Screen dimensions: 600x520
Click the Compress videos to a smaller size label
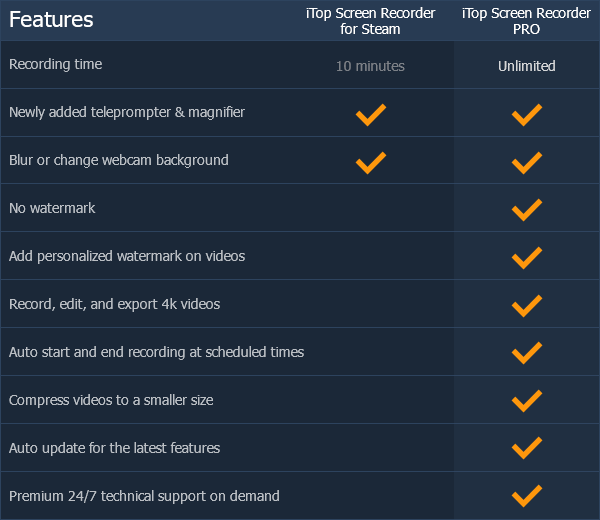[111, 400]
